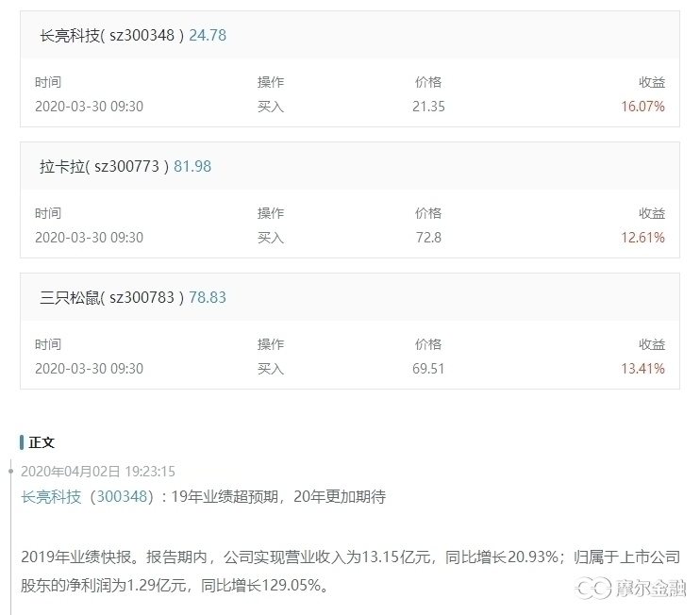
Task: Select the 16.07% return value for 长亮科技
Action: coord(642,107)
